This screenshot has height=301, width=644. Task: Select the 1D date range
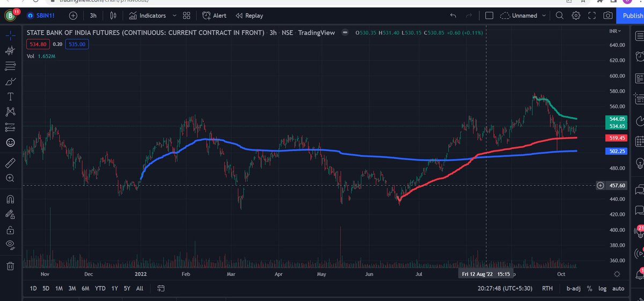pos(33,289)
